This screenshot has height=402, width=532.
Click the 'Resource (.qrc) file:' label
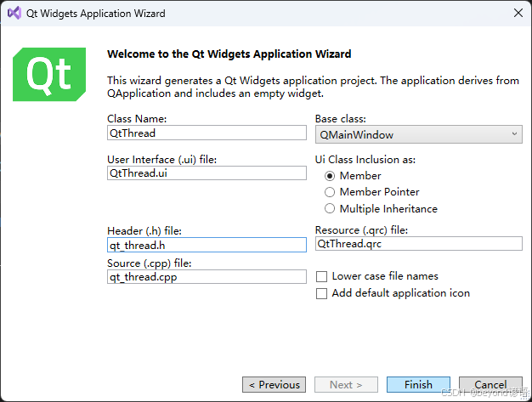[x=362, y=230]
